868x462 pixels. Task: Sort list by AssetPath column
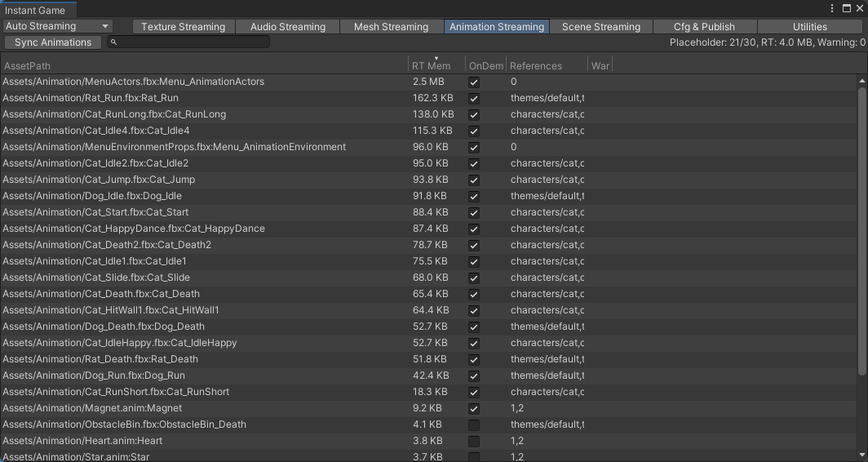(x=204, y=65)
